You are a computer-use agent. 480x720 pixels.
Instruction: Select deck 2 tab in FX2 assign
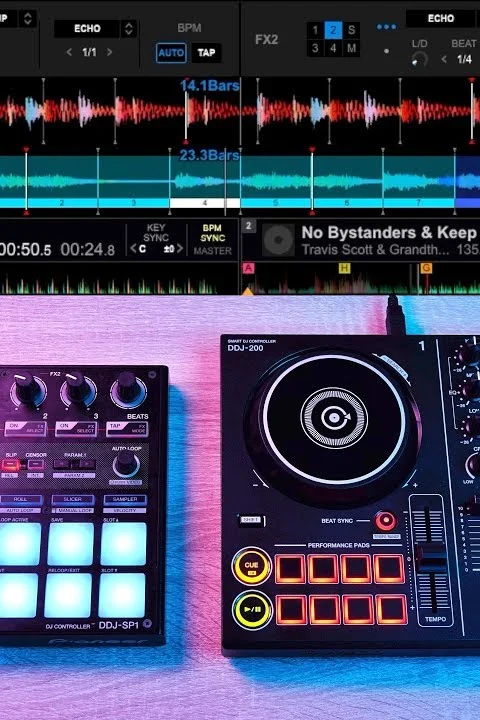click(333, 30)
